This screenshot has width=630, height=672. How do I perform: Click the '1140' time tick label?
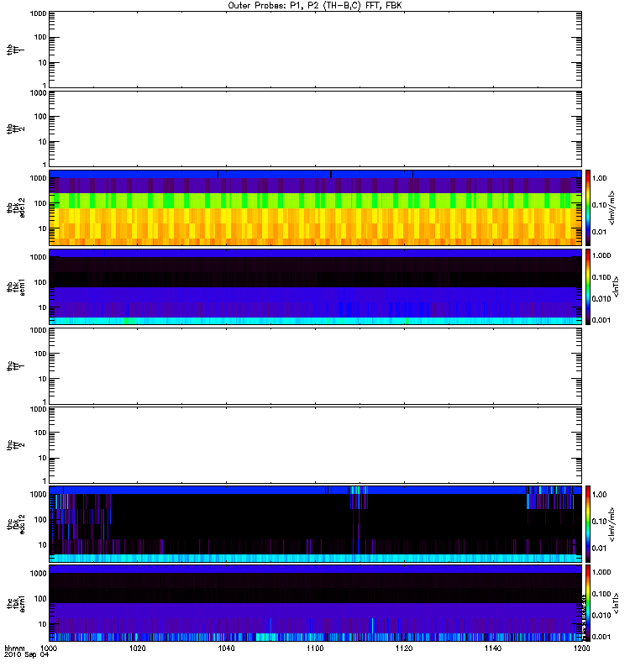493,648
